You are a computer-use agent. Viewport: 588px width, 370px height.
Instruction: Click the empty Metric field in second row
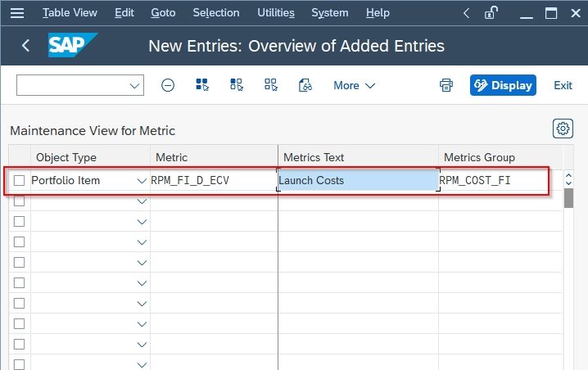214,201
